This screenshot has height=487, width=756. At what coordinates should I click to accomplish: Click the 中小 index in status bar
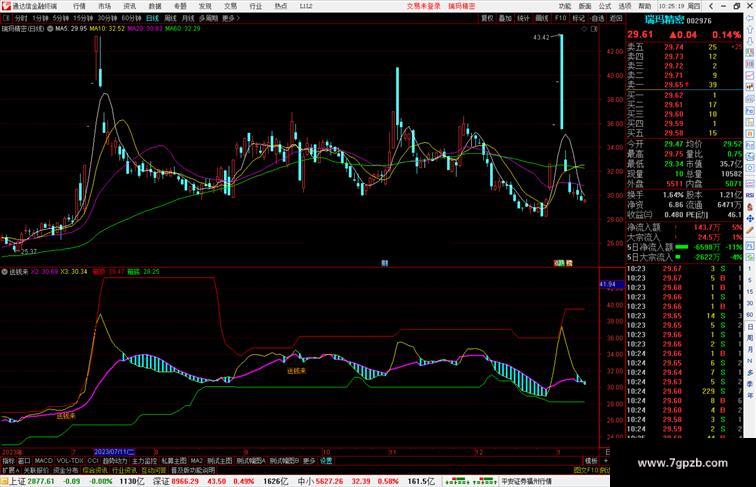[x=306, y=481]
